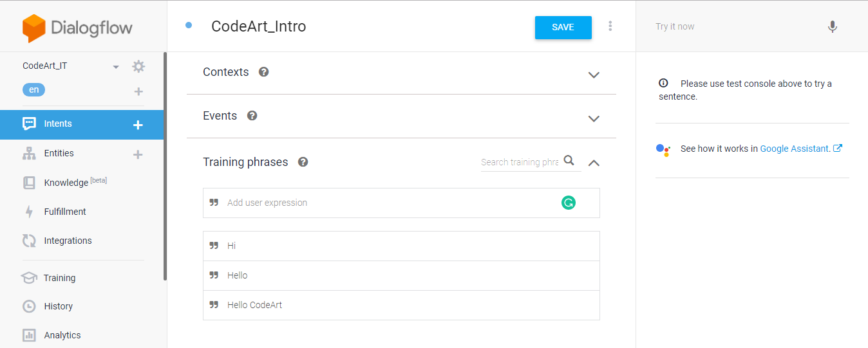
Task: Go to Integrations in the sidebar
Action: coord(68,241)
